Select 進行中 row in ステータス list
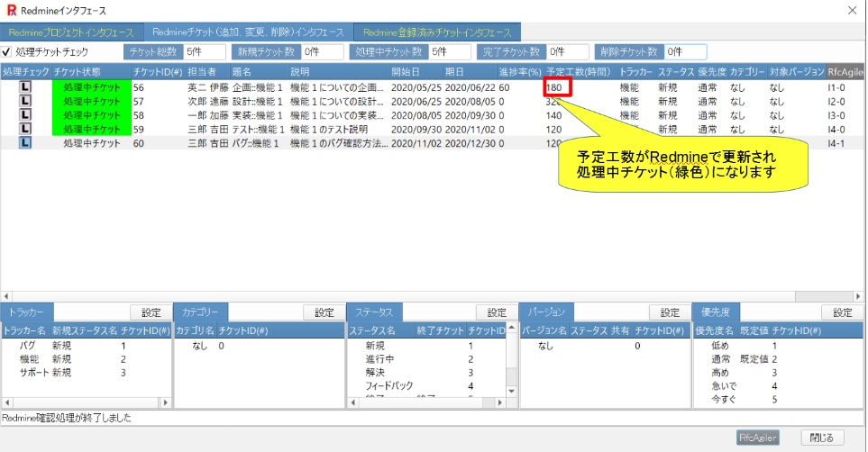Viewport: 868px width, 452px height. (x=427, y=359)
